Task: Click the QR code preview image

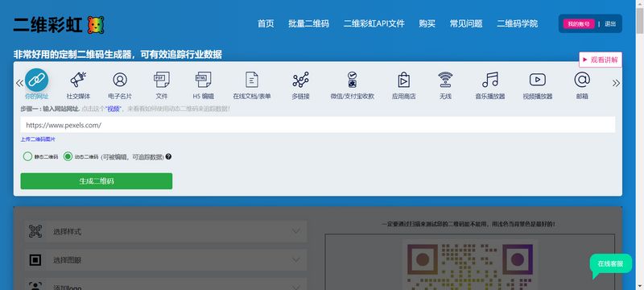Action: (x=470, y=265)
